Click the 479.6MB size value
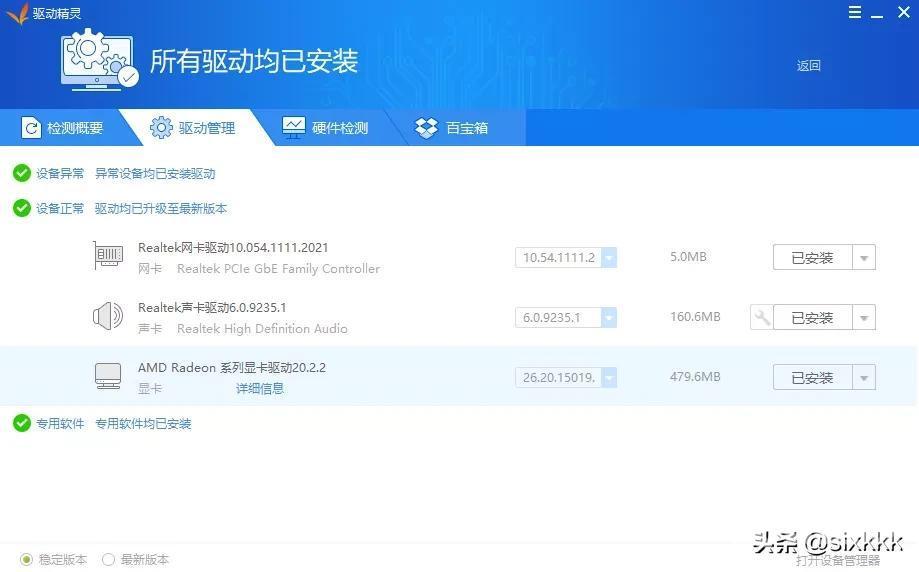The image size is (919, 572). point(695,377)
